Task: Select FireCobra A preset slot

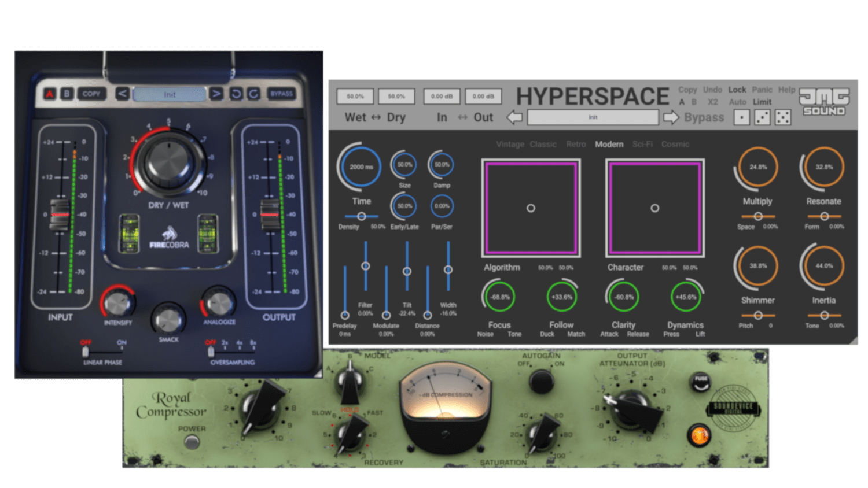Action: tap(50, 94)
